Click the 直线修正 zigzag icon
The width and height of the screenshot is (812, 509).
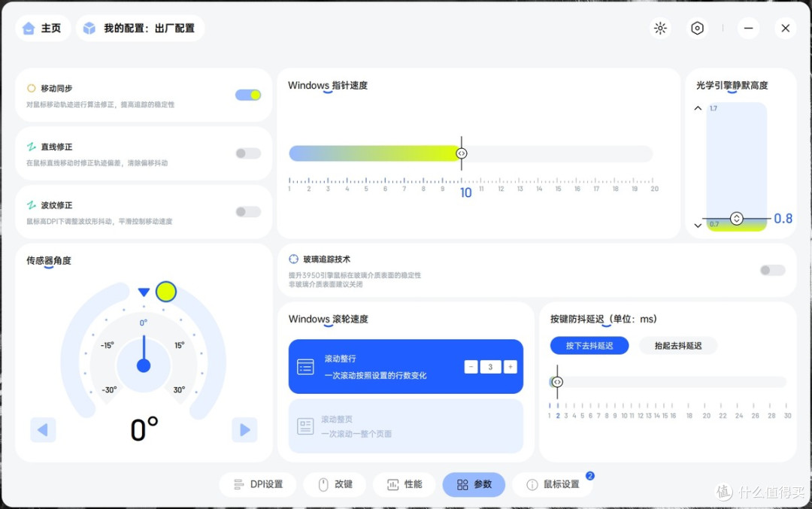click(x=31, y=147)
